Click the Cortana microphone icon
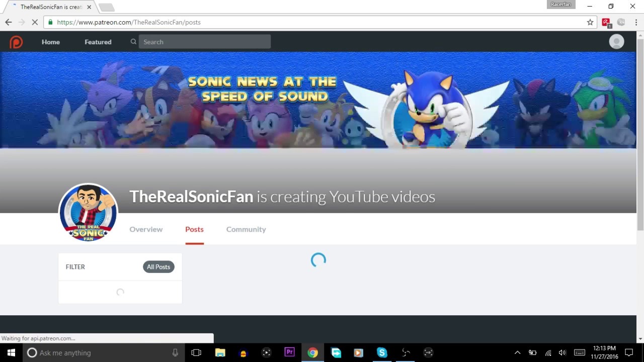Screen dimensions: 644x362 175,352
